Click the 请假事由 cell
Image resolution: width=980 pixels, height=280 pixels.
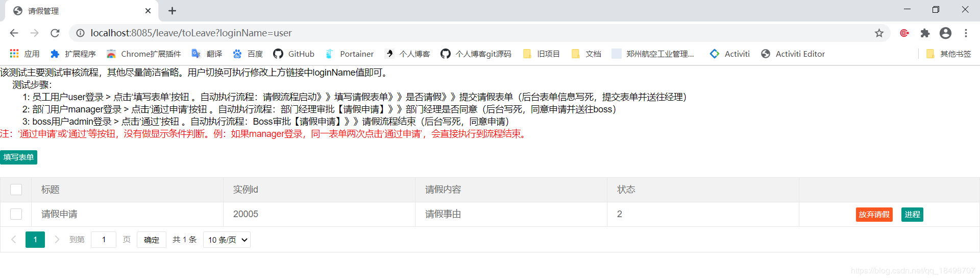click(511, 214)
